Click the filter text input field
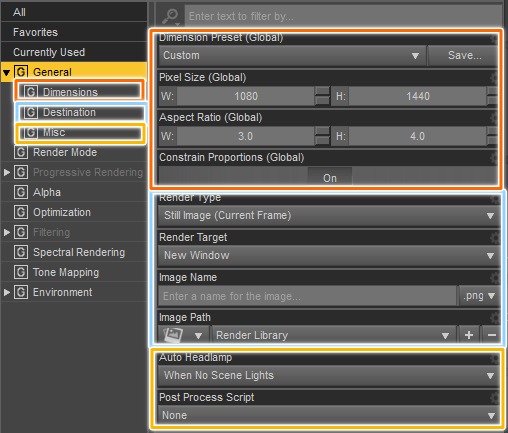The image size is (508, 433). (343, 16)
